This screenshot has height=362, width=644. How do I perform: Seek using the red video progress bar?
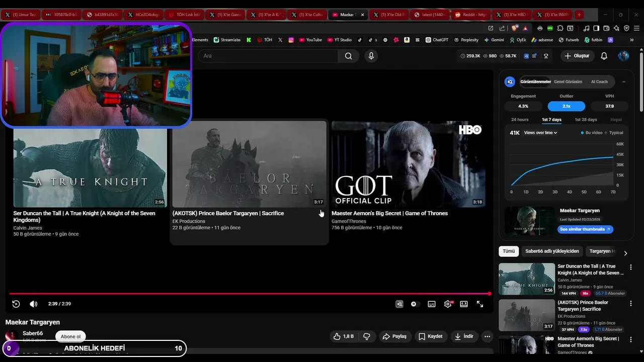tap(250, 294)
